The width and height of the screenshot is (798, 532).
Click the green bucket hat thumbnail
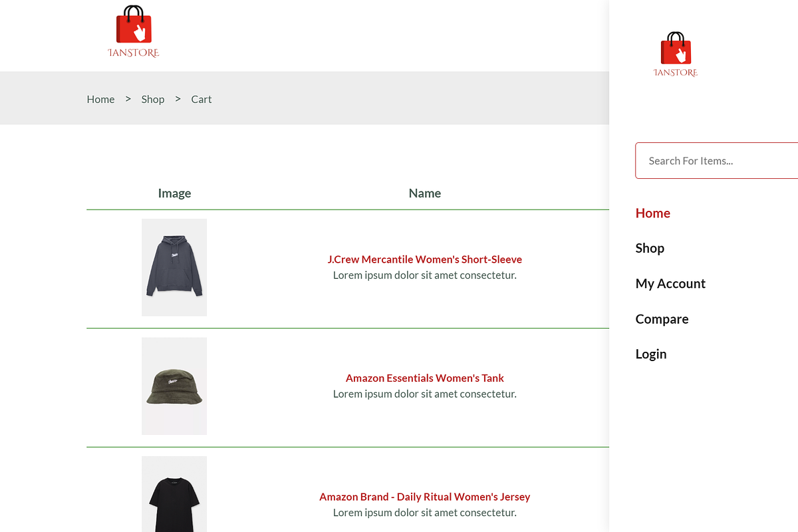click(x=174, y=386)
